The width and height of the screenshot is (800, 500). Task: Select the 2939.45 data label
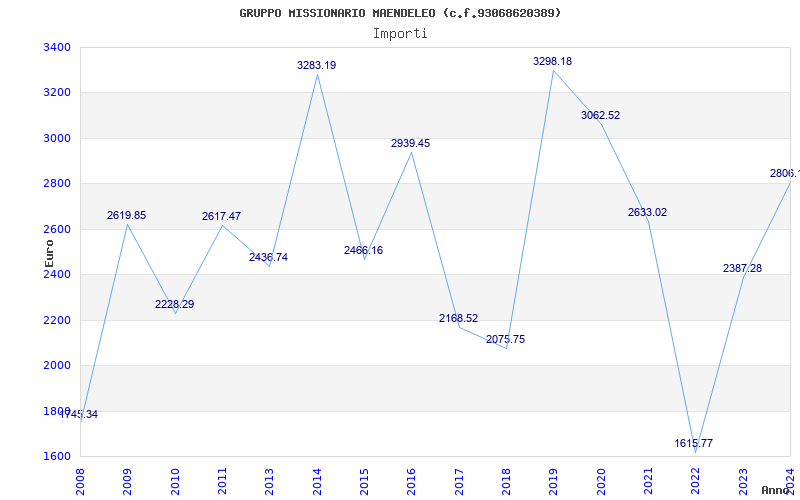(x=410, y=143)
